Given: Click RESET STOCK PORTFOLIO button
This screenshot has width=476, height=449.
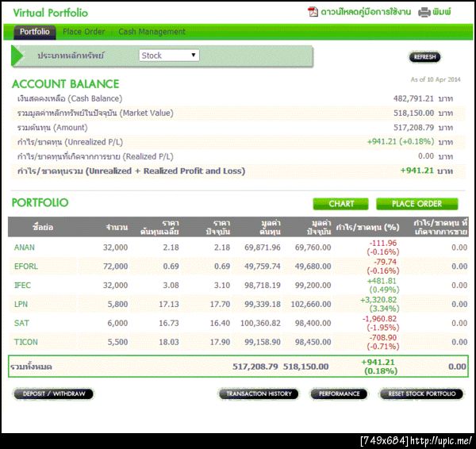Looking at the screenshot, I should (422, 393).
